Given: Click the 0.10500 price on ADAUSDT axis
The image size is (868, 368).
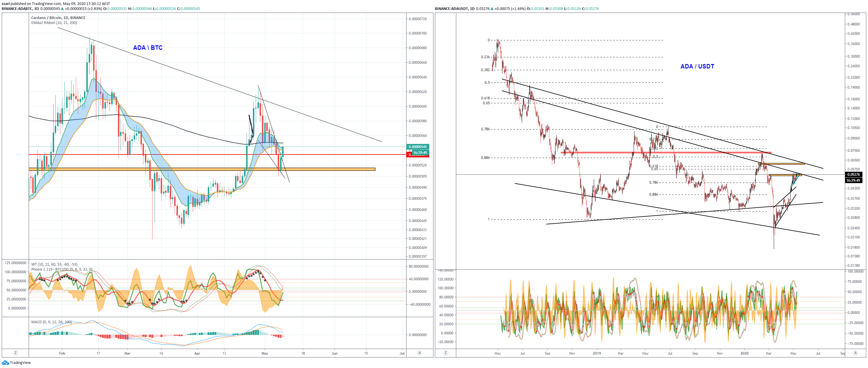Looking at the screenshot, I should point(853,128).
